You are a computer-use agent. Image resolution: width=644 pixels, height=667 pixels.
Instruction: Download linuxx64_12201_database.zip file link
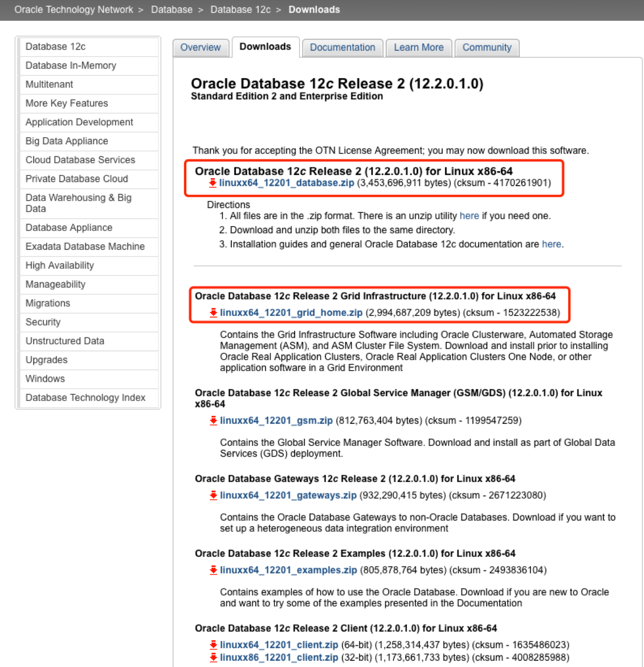(x=287, y=183)
